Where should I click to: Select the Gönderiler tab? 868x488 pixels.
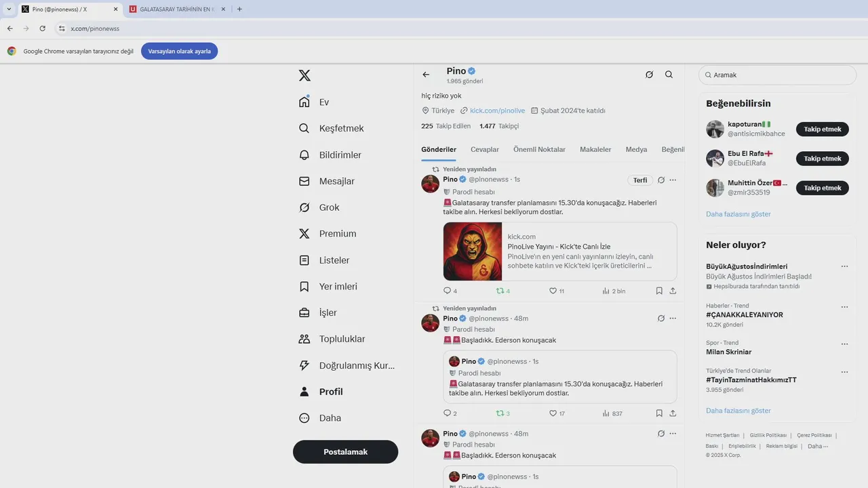(439, 149)
